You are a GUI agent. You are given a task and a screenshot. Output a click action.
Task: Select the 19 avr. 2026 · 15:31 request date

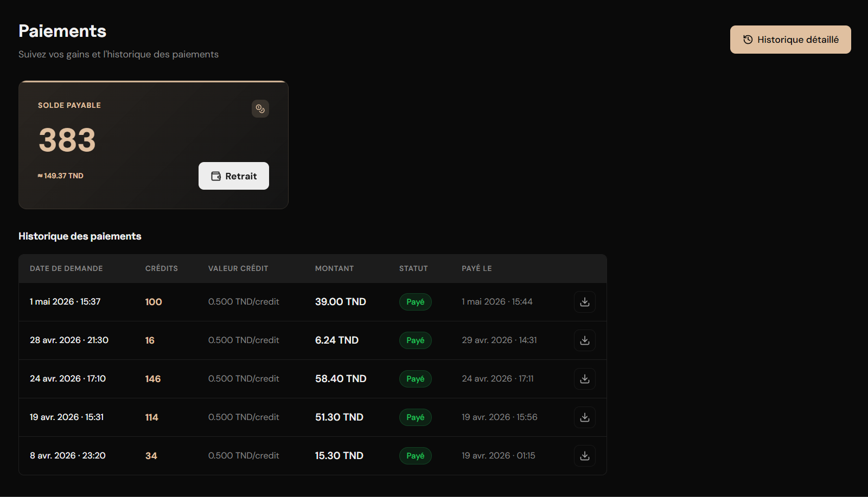pos(67,417)
